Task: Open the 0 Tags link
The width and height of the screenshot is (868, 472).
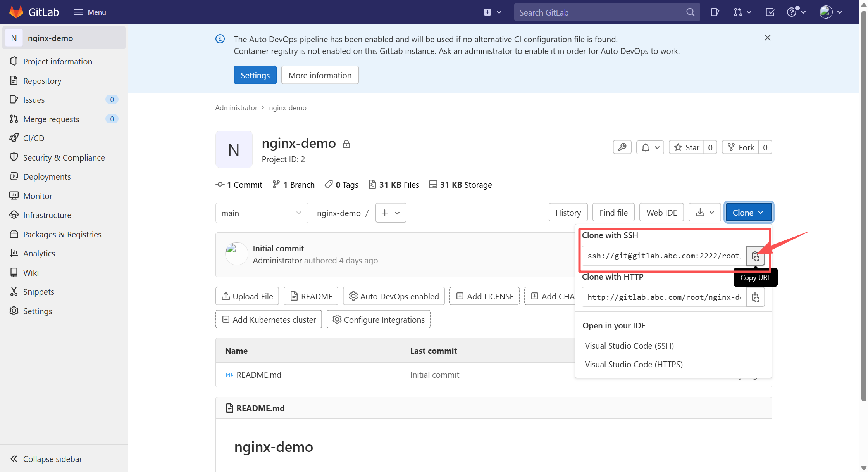Action: [341, 185]
